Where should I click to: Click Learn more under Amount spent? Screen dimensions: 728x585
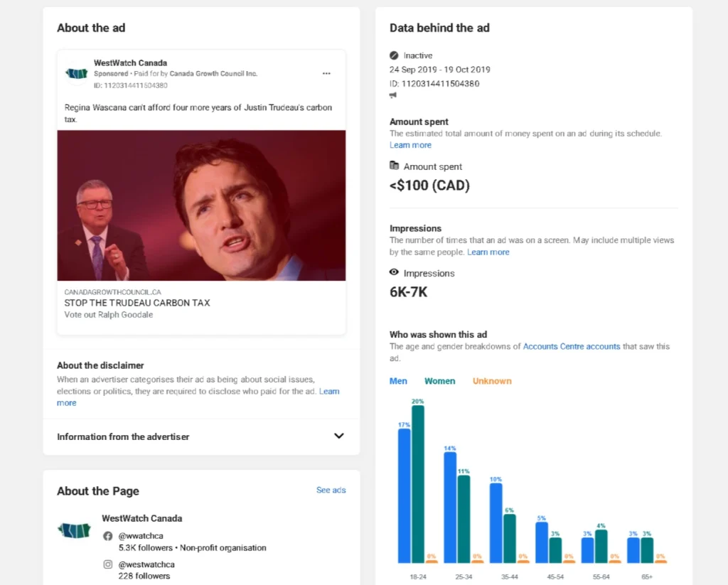(x=410, y=145)
